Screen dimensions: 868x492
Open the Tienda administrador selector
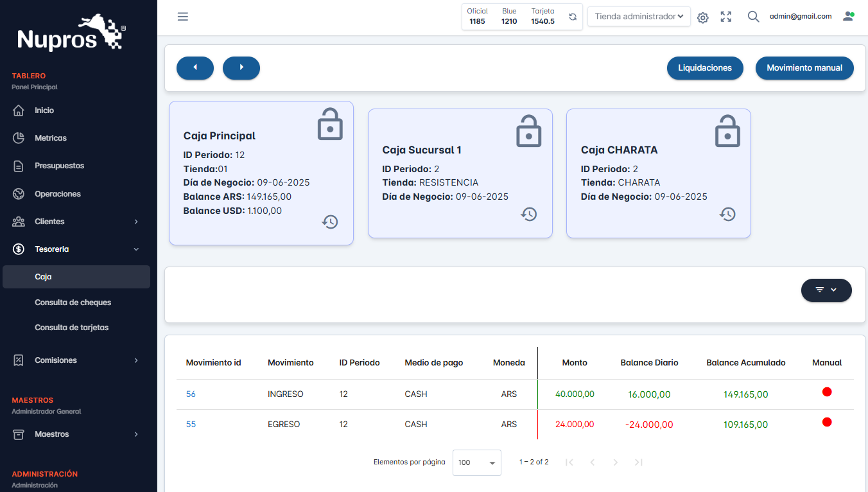tap(639, 17)
